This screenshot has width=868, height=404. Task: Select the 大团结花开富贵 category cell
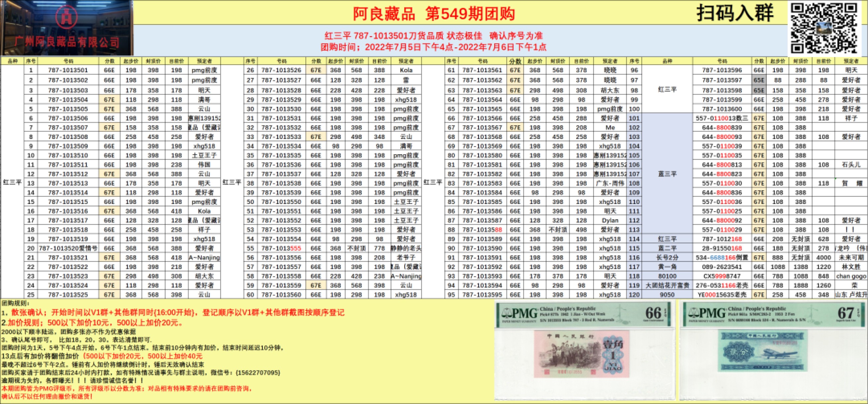[667, 285]
